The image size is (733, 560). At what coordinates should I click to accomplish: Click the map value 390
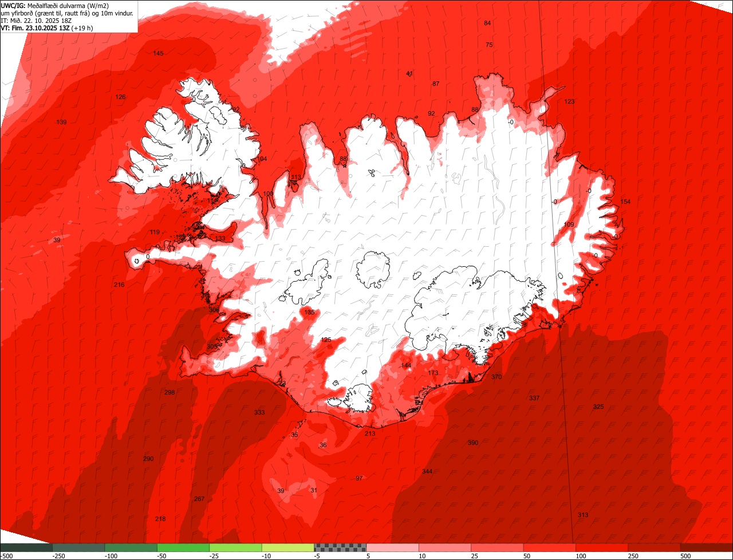[x=473, y=443]
